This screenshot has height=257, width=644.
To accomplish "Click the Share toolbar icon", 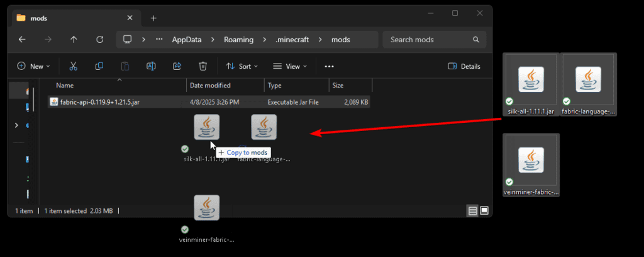I will [x=177, y=66].
